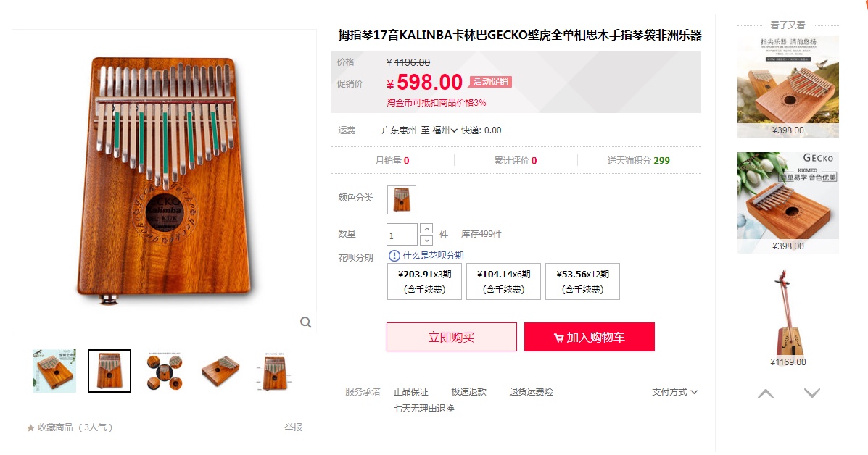
Task: Click the down chevron under recommended items
Action: pos(812,393)
